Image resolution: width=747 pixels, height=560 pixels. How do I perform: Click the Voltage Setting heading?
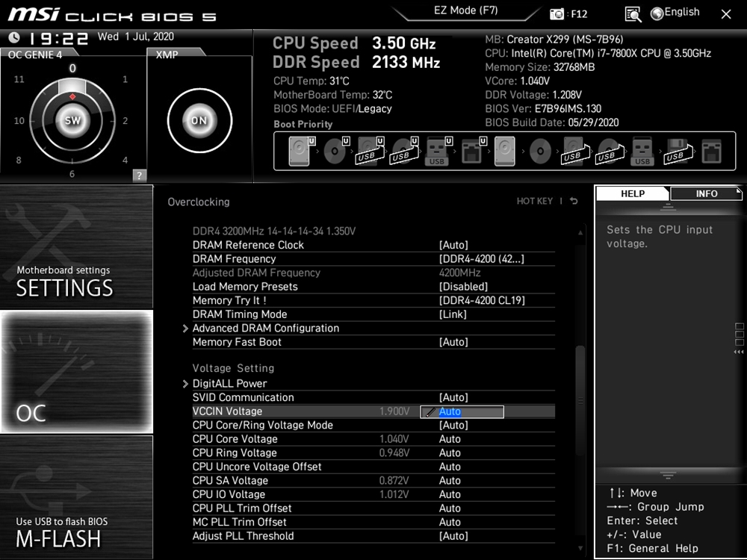click(233, 367)
